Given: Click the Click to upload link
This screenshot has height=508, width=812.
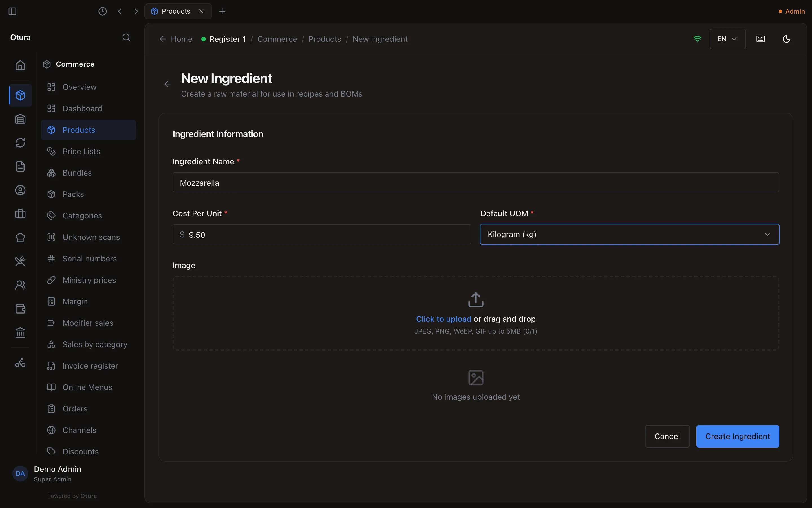Looking at the screenshot, I should tap(443, 319).
